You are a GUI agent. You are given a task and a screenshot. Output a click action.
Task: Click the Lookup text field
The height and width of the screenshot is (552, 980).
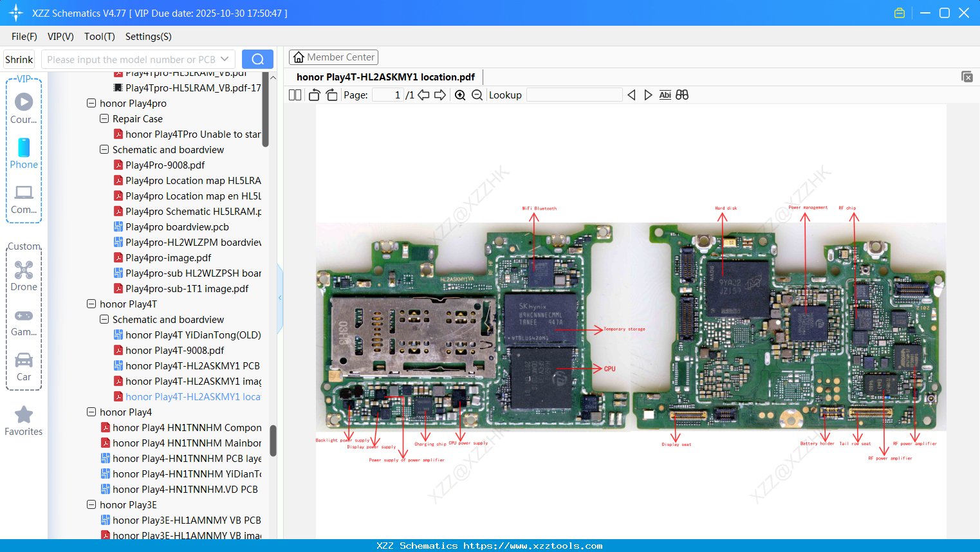pyautogui.click(x=575, y=95)
